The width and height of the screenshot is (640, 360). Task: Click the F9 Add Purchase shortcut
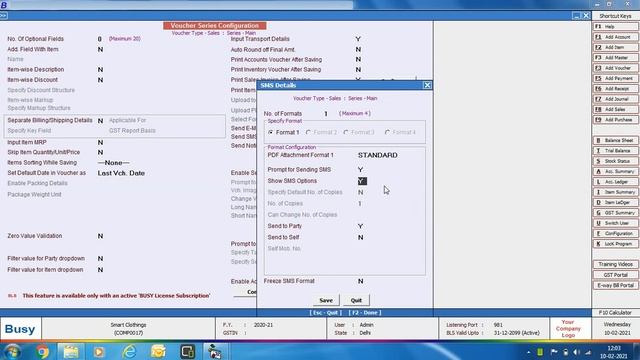coord(616,120)
